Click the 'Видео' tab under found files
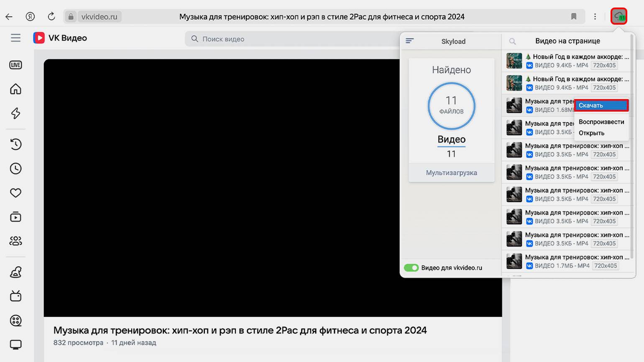 pyautogui.click(x=451, y=140)
